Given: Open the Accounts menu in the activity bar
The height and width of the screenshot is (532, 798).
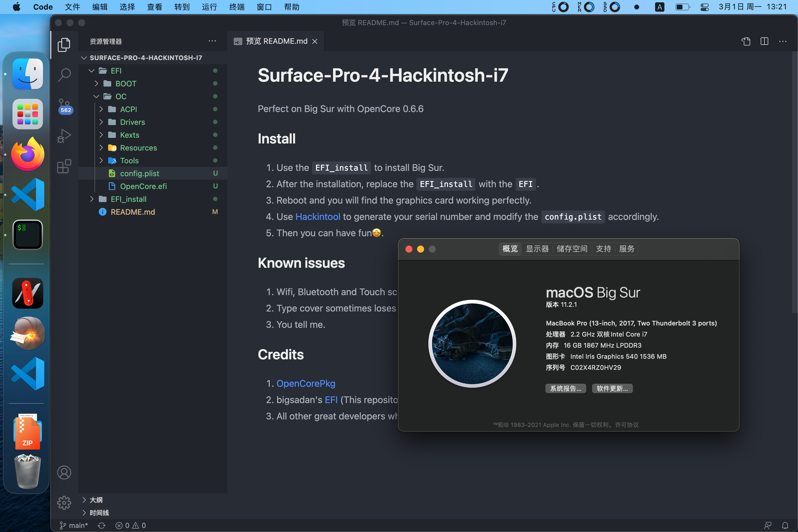Looking at the screenshot, I should pyautogui.click(x=64, y=472).
